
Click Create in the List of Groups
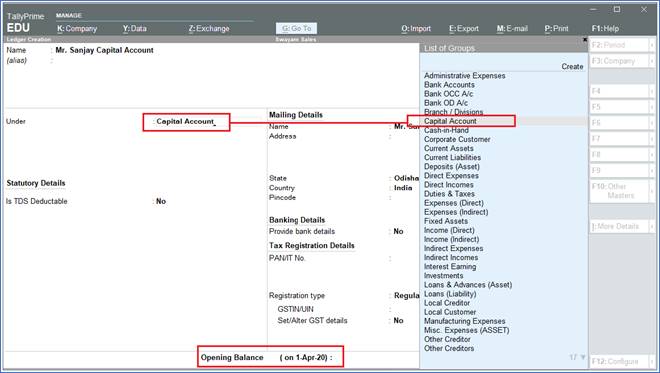572,67
